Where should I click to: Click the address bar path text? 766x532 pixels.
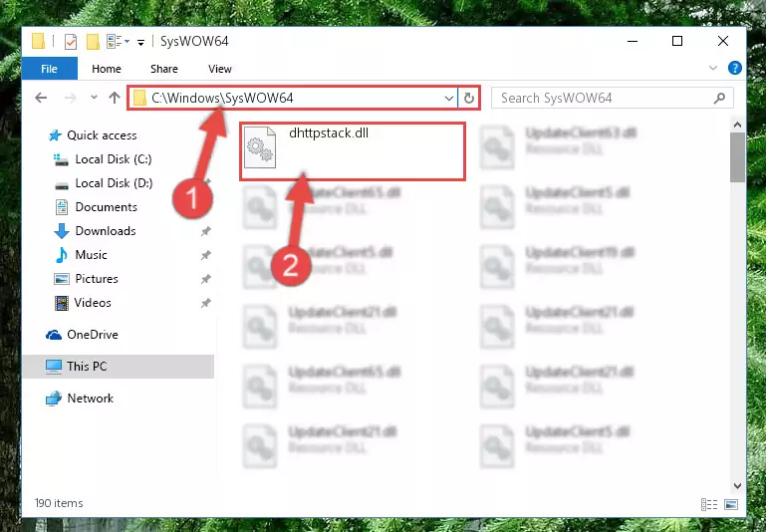coord(222,99)
